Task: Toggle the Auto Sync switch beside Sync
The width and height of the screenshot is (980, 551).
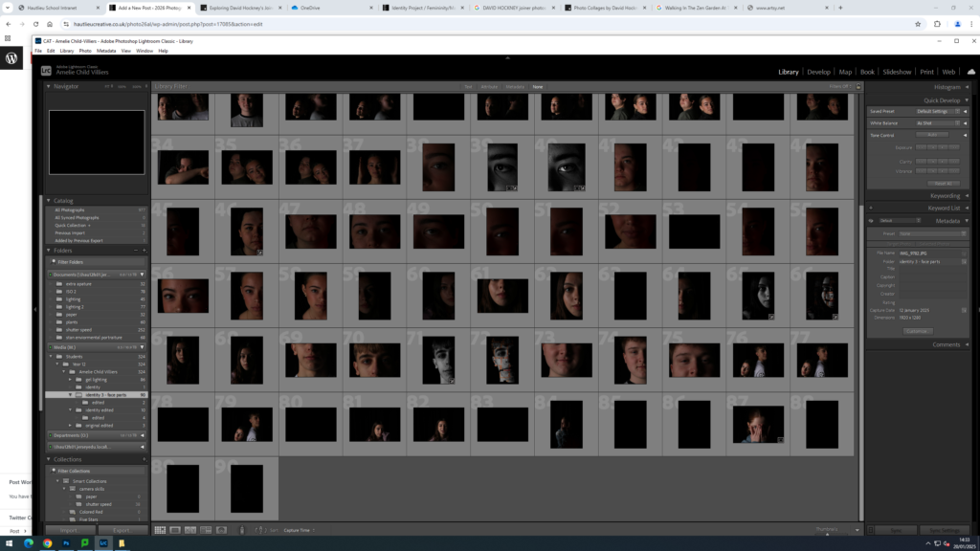Action: click(x=871, y=530)
